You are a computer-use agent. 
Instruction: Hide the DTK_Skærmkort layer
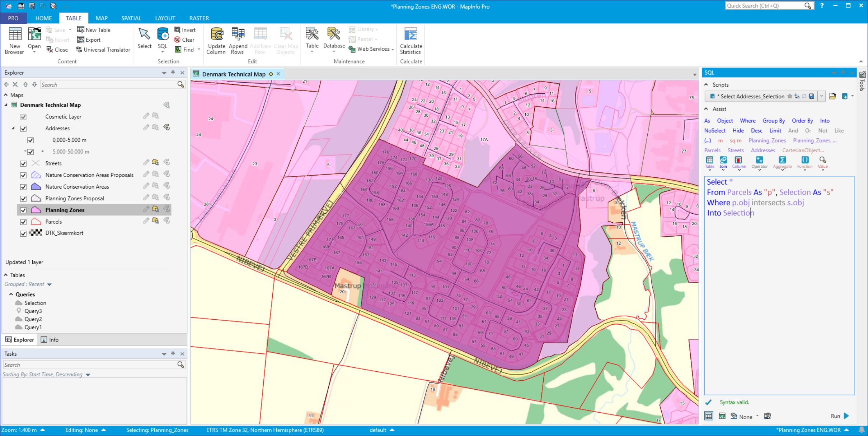[x=23, y=233]
